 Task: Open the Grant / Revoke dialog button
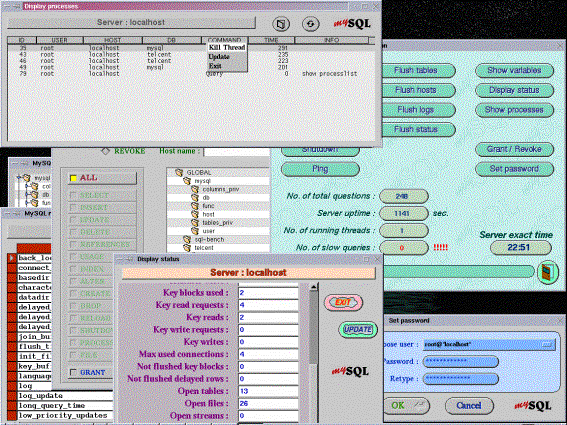pyautogui.click(x=514, y=149)
